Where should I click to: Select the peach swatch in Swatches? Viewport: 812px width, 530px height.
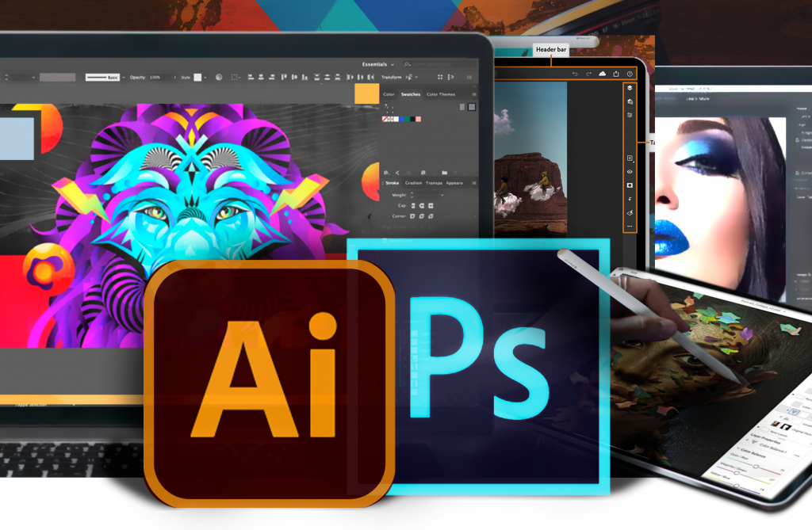(x=419, y=119)
